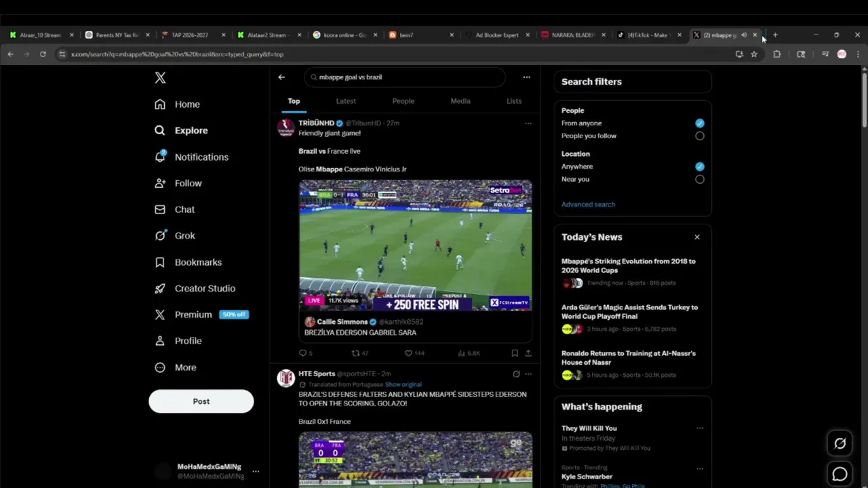The image size is (868, 488).
Task: Open Creator Studio in sidebar
Action: pos(195,288)
